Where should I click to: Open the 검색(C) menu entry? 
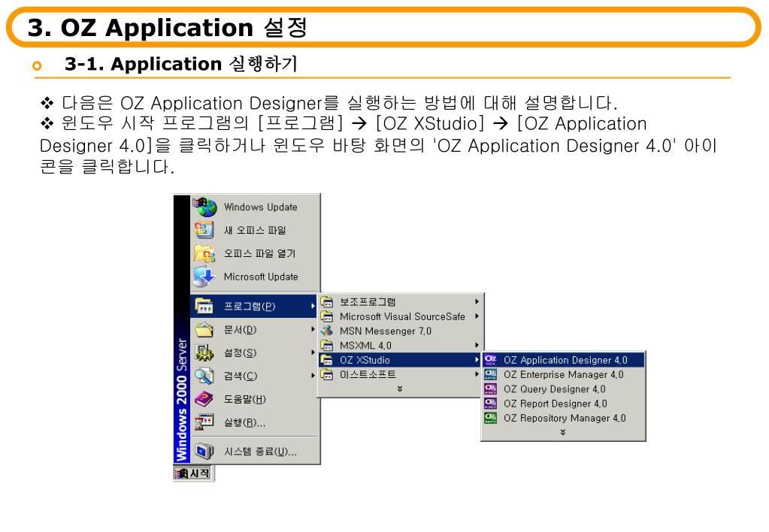click(254, 376)
